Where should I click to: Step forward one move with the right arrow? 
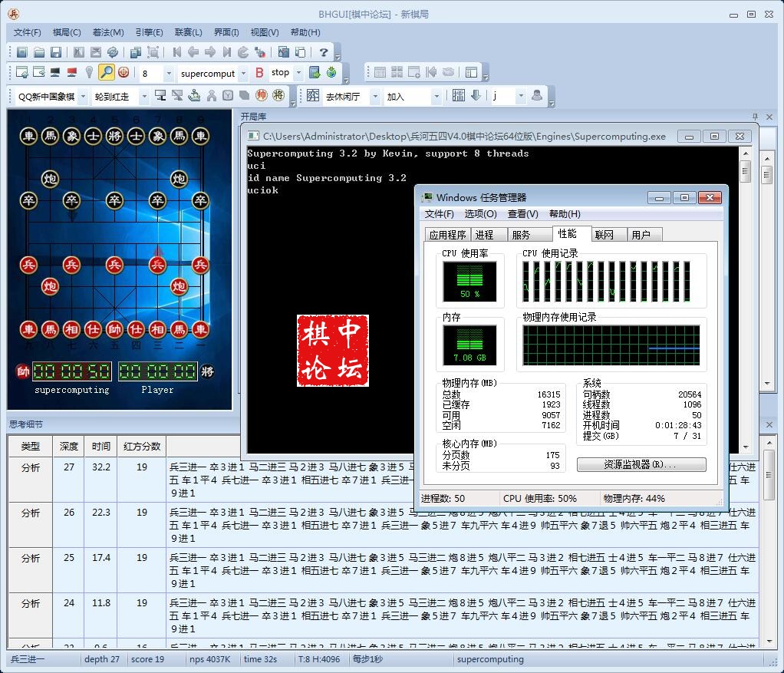(x=210, y=52)
